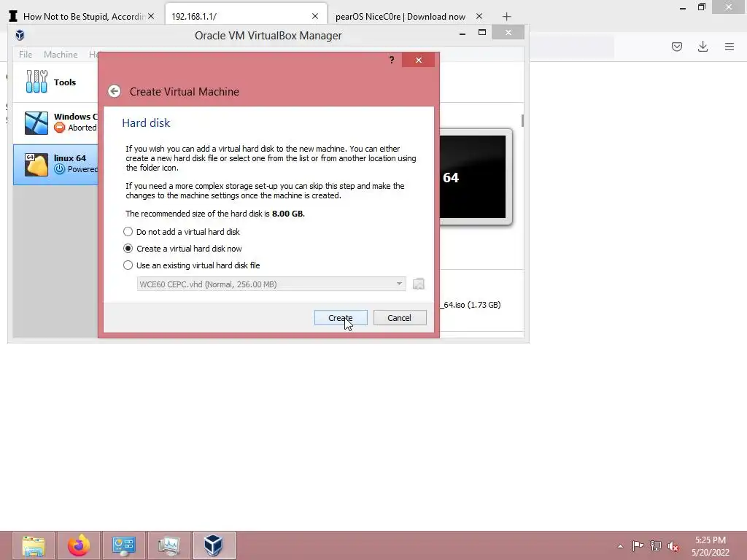Switch to 'How Not to Be Stupid' tab
Viewport: 747px width, 560px height.
point(83,17)
